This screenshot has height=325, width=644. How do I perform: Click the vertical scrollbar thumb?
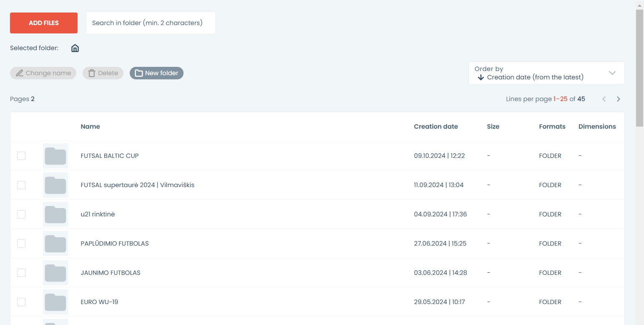pos(639,67)
